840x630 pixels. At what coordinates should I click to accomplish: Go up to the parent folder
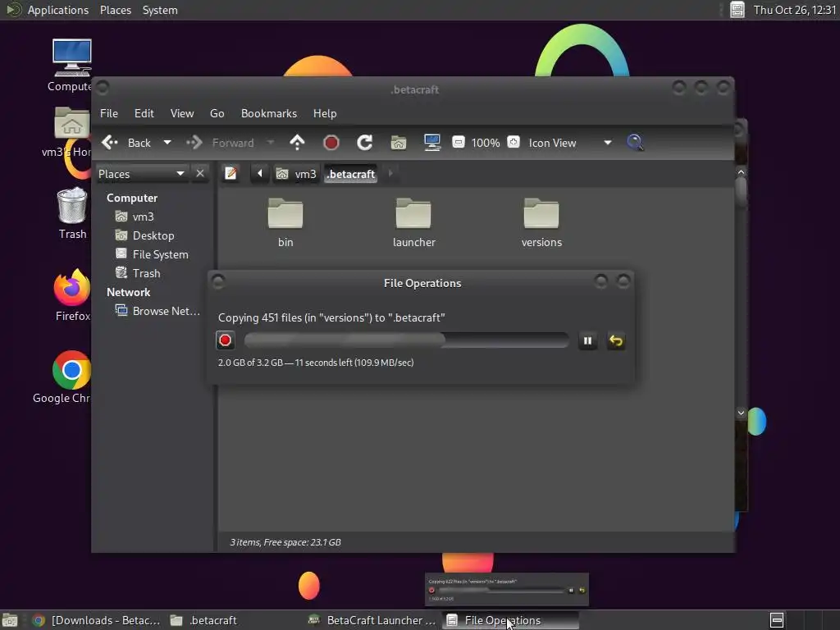(x=297, y=143)
